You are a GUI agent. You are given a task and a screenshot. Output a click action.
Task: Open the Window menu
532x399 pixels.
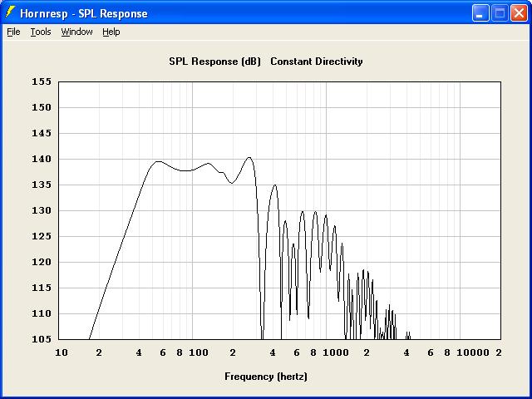coord(76,32)
